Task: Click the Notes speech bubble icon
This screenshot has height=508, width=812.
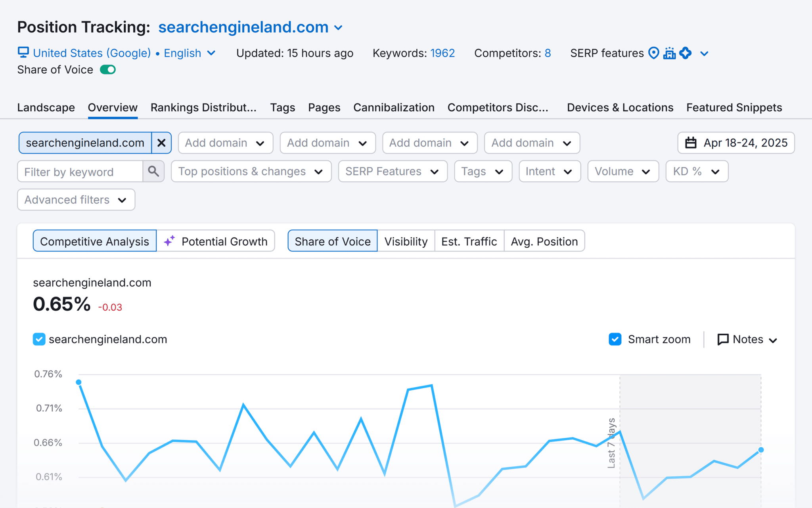Action: (x=723, y=340)
